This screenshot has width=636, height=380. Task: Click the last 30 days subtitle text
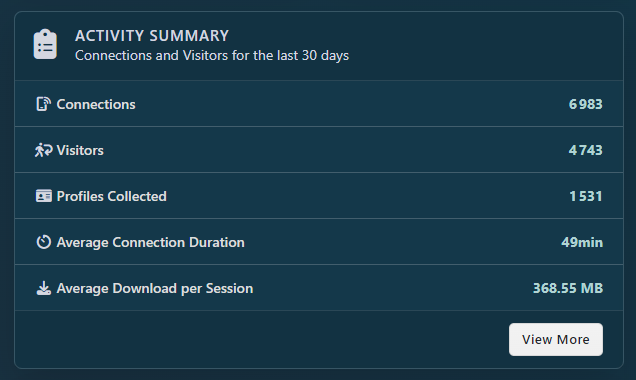(x=212, y=55)
